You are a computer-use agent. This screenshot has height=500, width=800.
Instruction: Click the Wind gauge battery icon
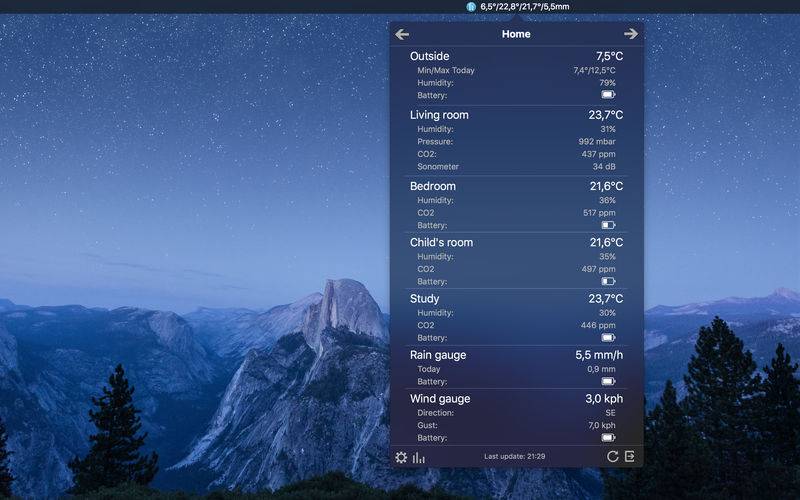(608, 437)
